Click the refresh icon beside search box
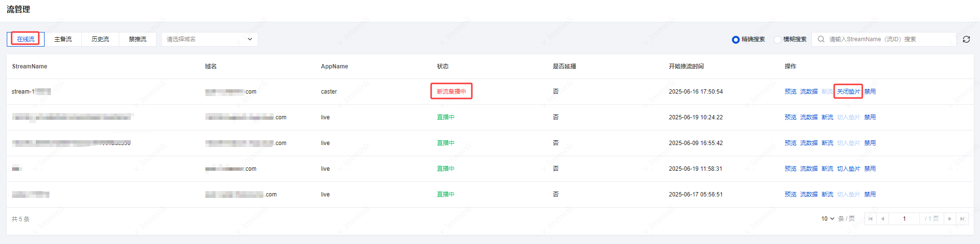 pos(966,39)
